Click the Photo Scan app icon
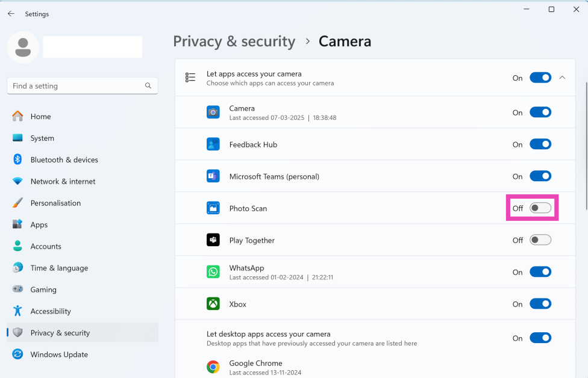The image size is (588, 378). point(213,208)
